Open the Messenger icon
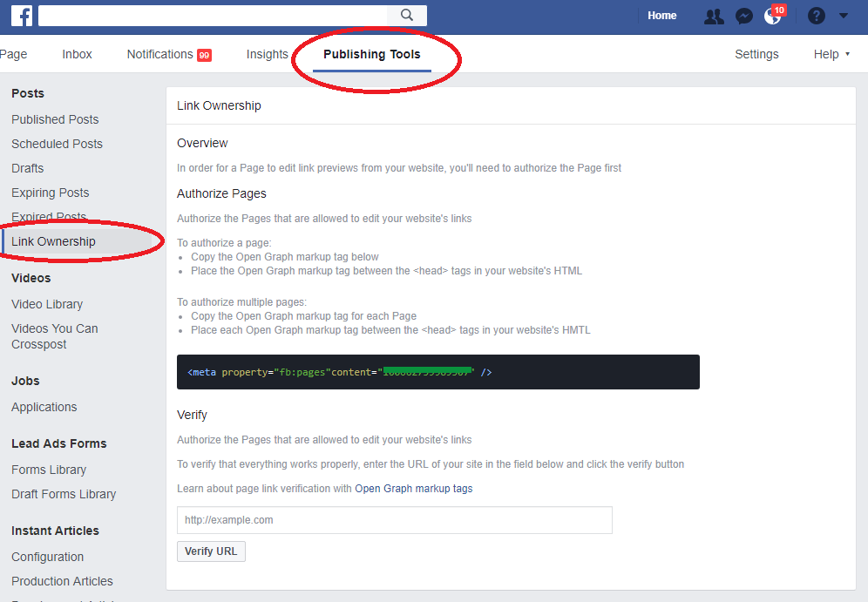 (743, 16)
